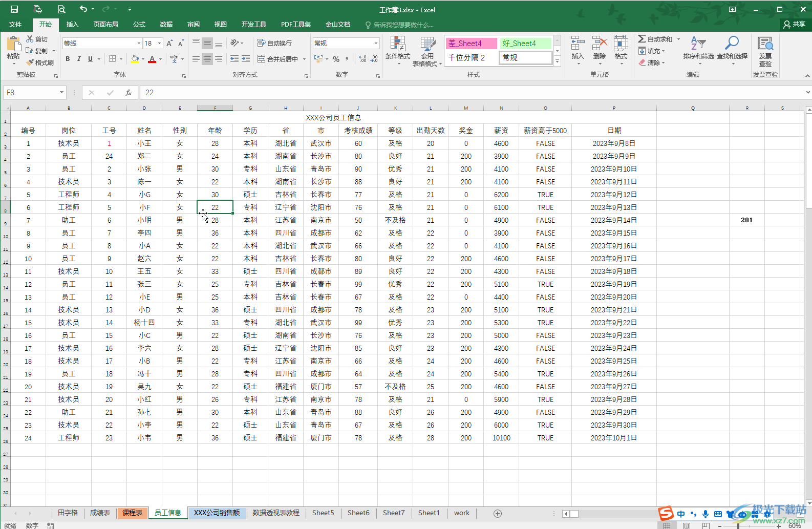
Task: Apply red font color with the A icon
Action: click(x=152, y=59)
